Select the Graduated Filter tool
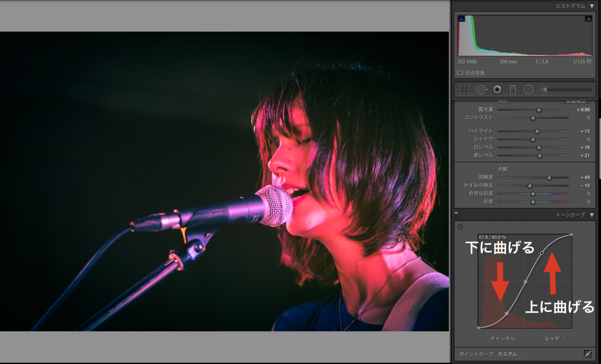This screenshot has width=601, height=364. [x=513, y=90]
